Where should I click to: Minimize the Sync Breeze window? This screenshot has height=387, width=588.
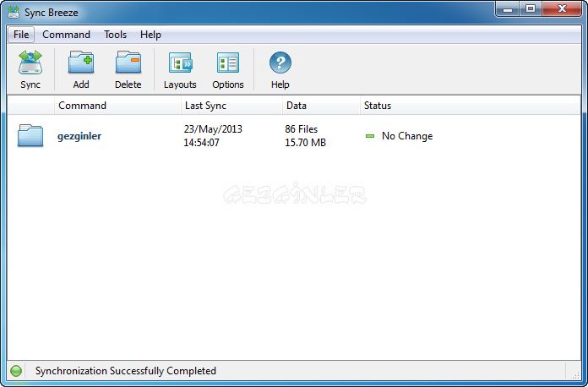tap(508, 9)
